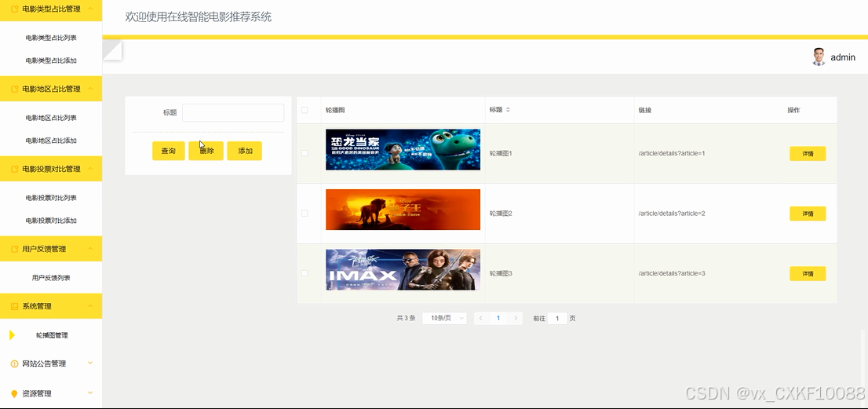
Task: Click the admin username text
Action: tap(843, 57)
